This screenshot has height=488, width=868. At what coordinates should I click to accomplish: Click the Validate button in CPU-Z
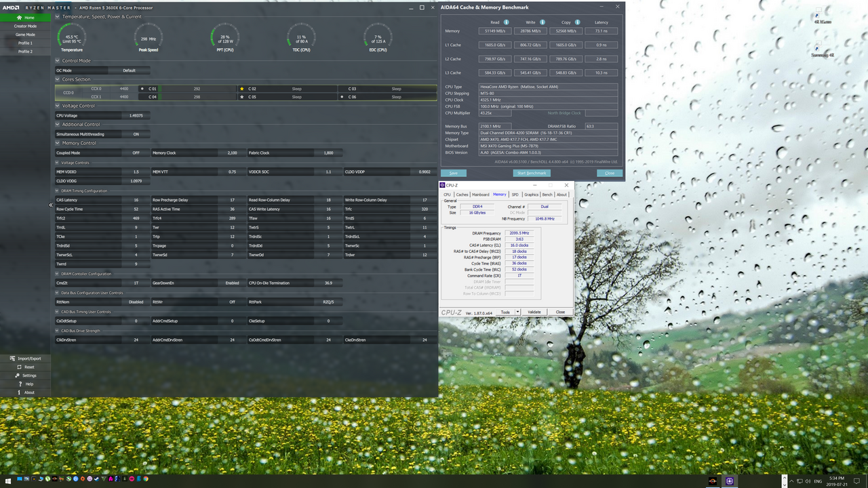coord(534,312)
